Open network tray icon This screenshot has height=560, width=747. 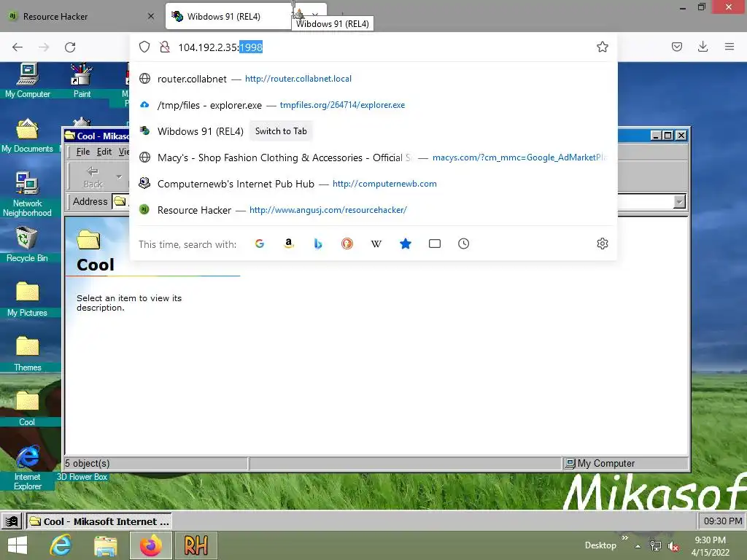click(656, 546)
